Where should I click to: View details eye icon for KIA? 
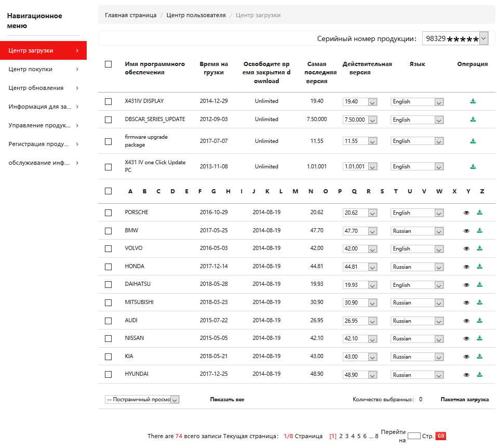466,357
